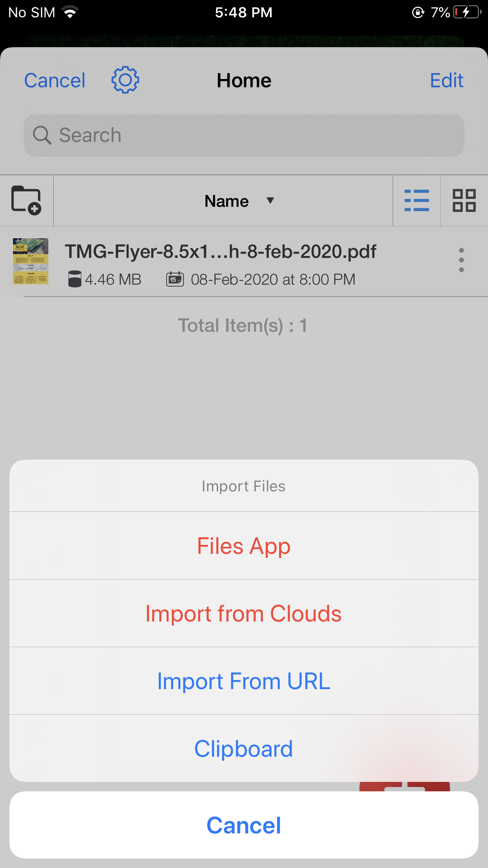Pick Import From URL option
Screen dimensions: 488x868
(244, 681)
